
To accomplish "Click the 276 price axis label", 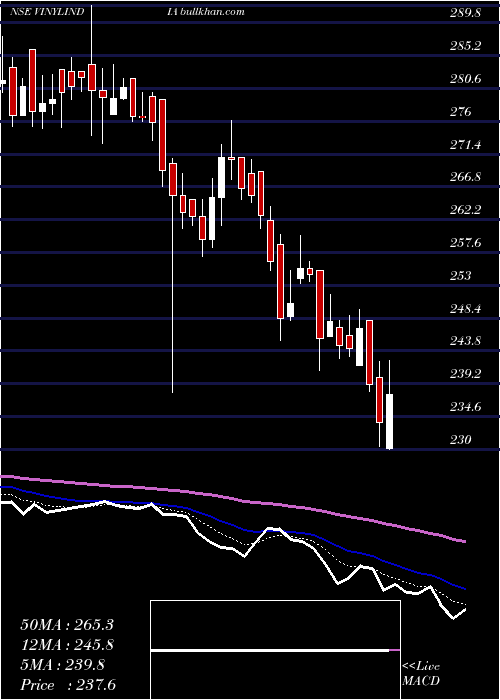I will pyautogui.click(x=460, y=112).
